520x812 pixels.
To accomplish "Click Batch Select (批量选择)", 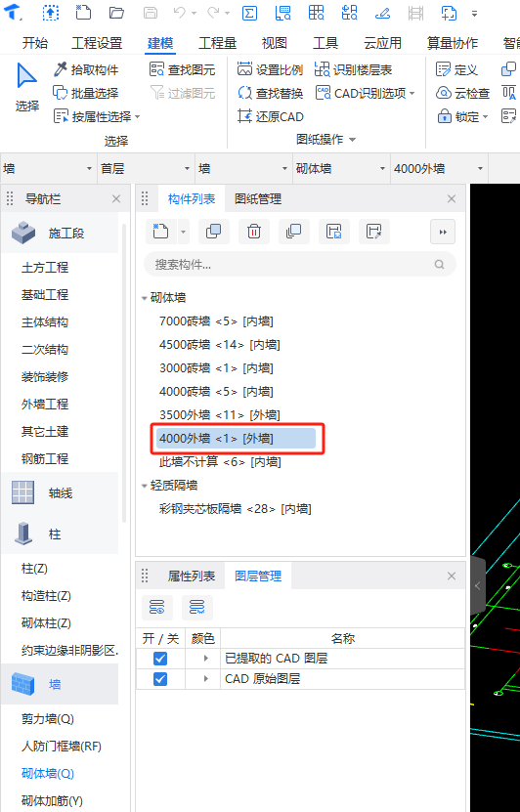I will (x=86, y=93).
